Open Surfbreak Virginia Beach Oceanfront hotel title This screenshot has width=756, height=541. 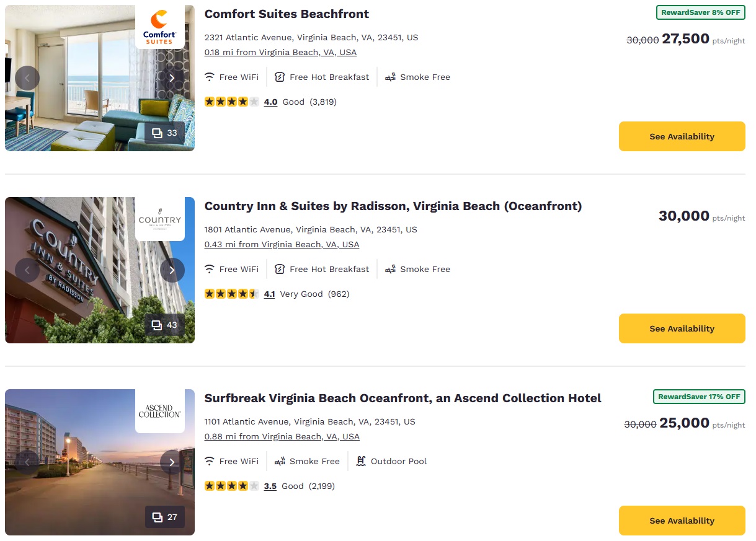[402, 398]
